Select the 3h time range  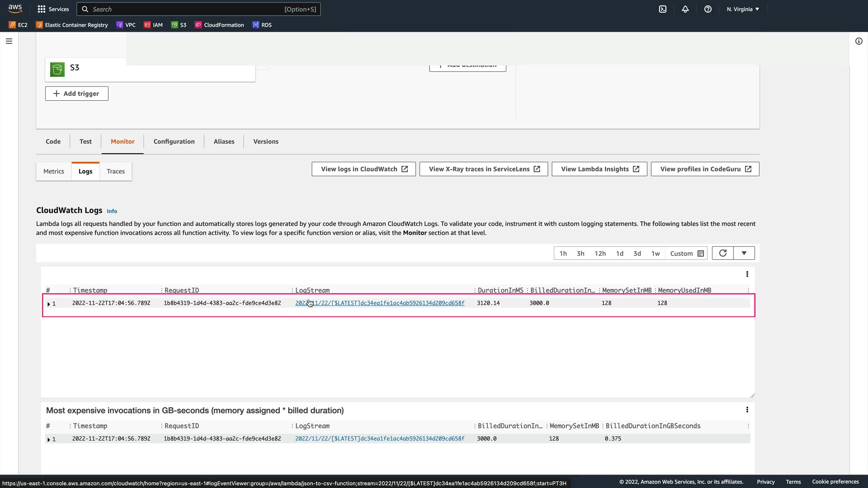(x=580, y=253)
